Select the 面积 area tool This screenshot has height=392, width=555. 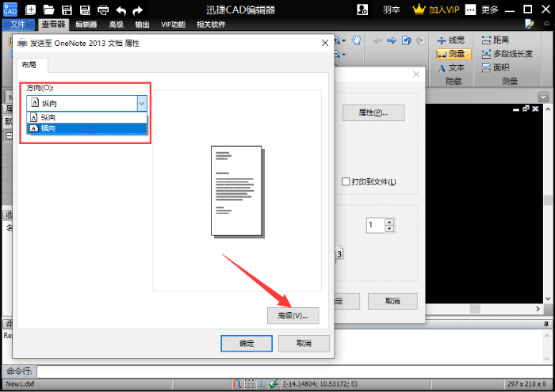coord(496,67)
